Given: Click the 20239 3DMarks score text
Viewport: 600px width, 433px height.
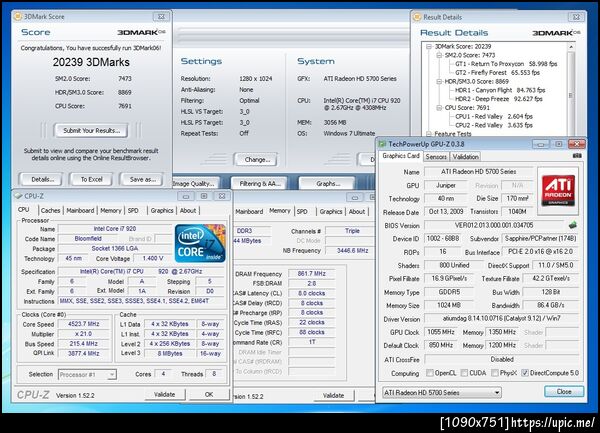Looking at the screenshot, I should pos(91,62).
